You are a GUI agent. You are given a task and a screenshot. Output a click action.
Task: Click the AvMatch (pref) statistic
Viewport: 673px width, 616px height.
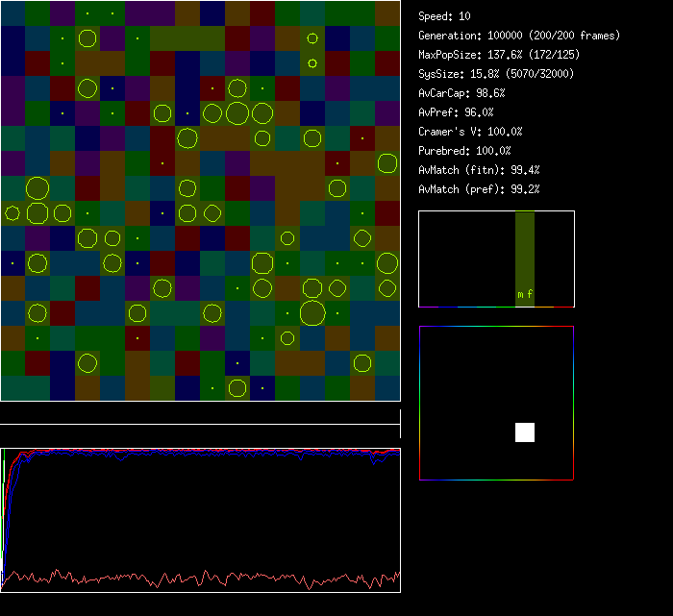pyautogui.click(x=479, y=189)
